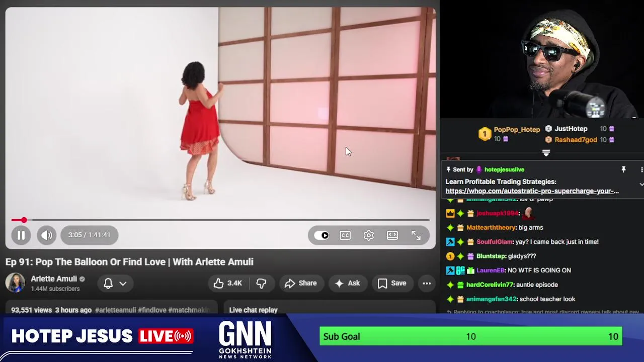
Task: Click the crown badge beside joshuapk1994
Action: [x=450, y=213]
